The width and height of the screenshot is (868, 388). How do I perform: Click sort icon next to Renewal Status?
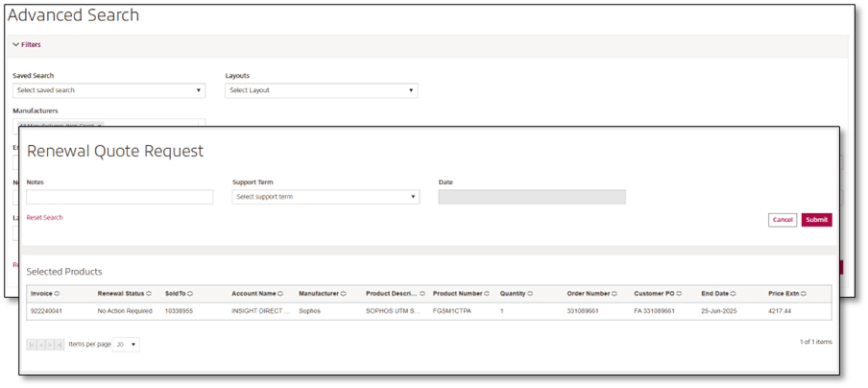tap(150, 294)
